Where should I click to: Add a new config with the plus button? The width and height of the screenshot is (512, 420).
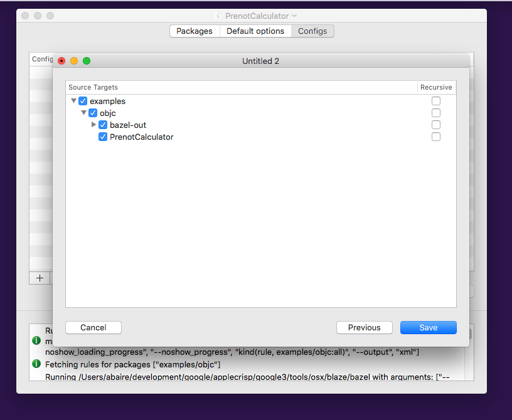40,278
